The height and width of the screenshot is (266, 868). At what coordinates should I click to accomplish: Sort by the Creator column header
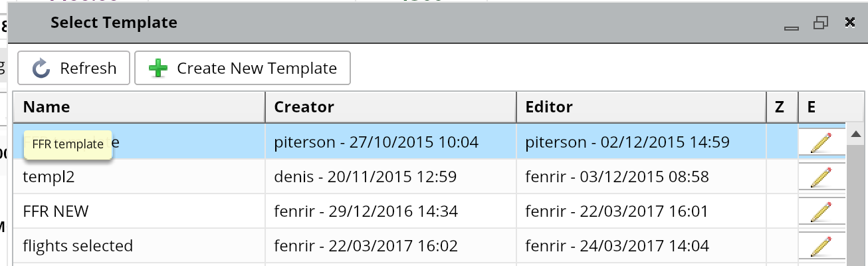[390, 107]
